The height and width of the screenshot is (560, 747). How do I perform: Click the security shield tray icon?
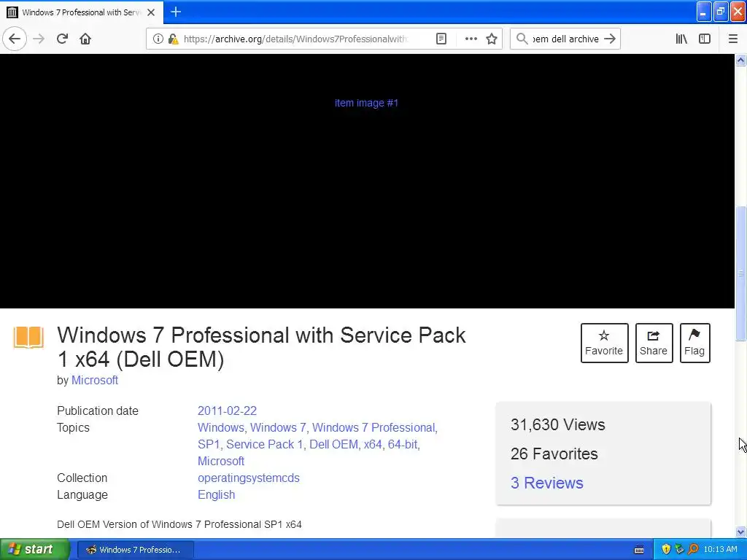pos(666,550)
